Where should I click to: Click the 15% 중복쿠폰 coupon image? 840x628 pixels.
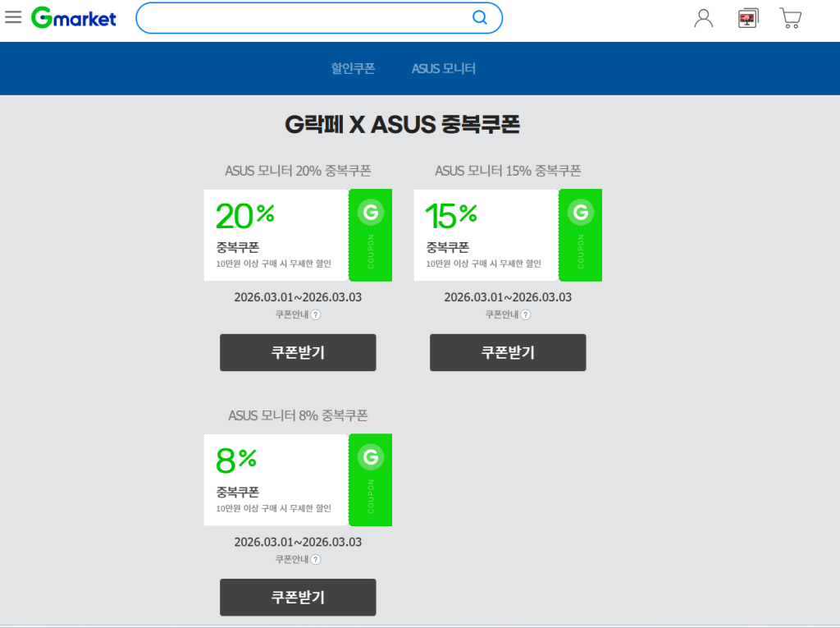(508, 235)
